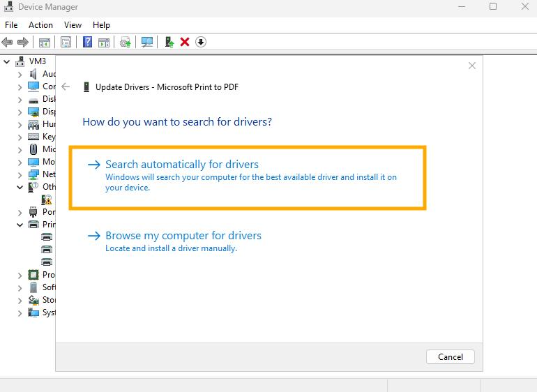Choose Browse my computer for drivers

[174, 241]
